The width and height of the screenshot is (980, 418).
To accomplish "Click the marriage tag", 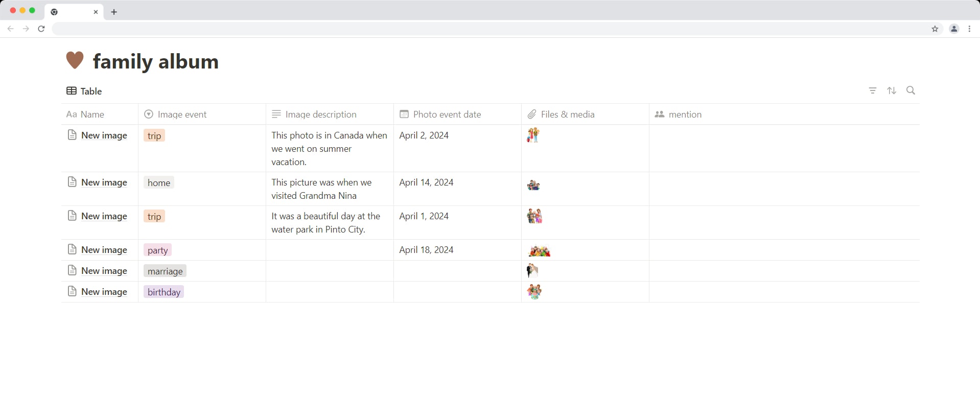I will click(x=165, y=271).
